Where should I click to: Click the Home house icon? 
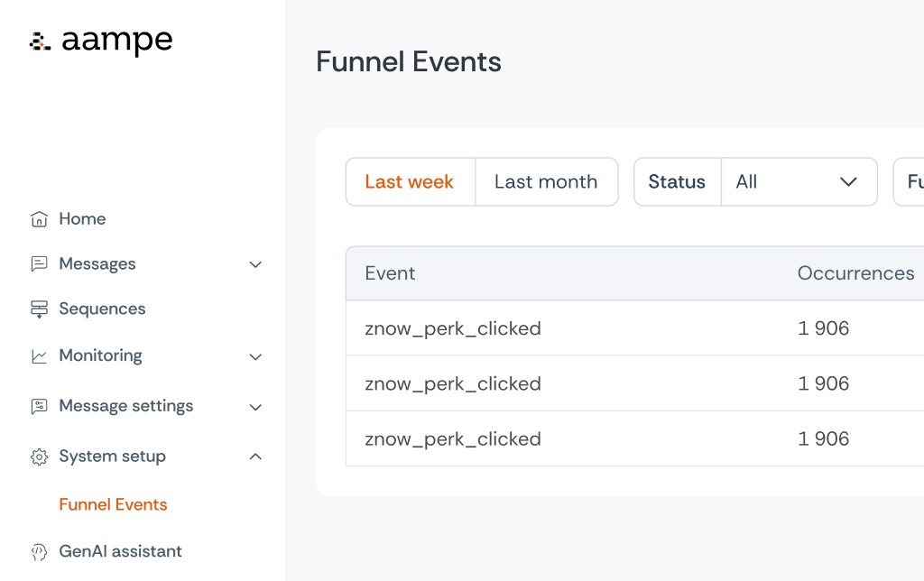click(39, 219)
